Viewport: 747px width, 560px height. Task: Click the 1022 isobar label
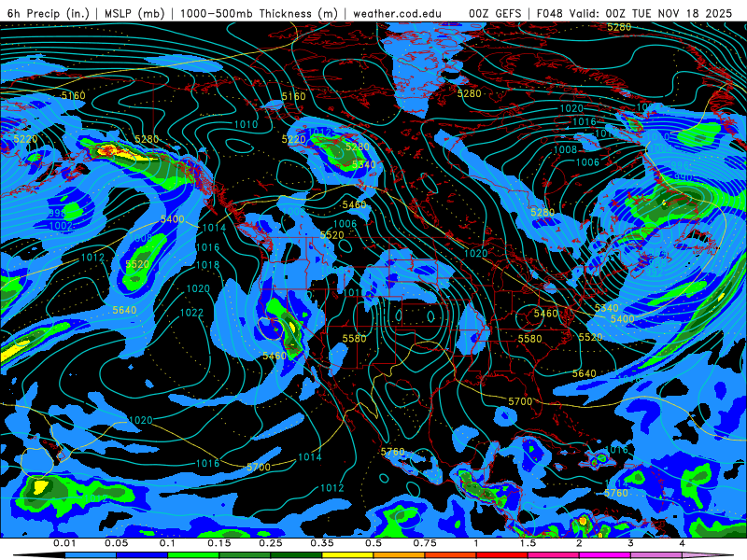coord(191,313)
